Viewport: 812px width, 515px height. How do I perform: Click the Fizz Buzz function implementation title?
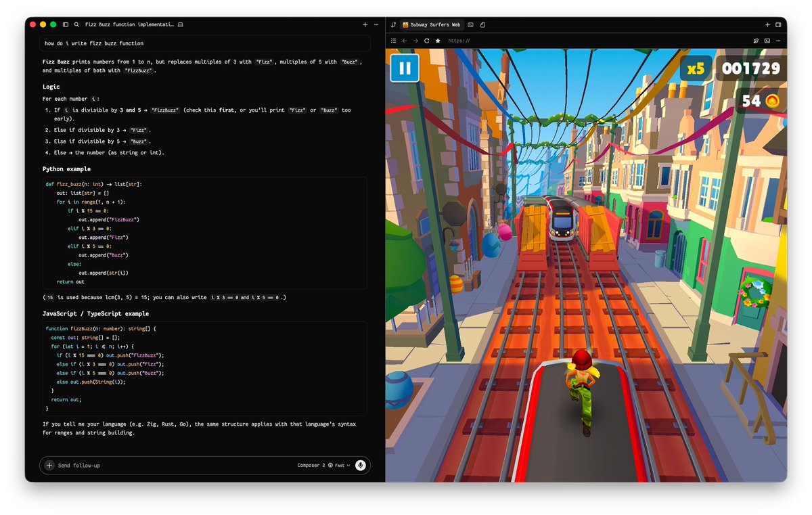click(x=129, y=24)
